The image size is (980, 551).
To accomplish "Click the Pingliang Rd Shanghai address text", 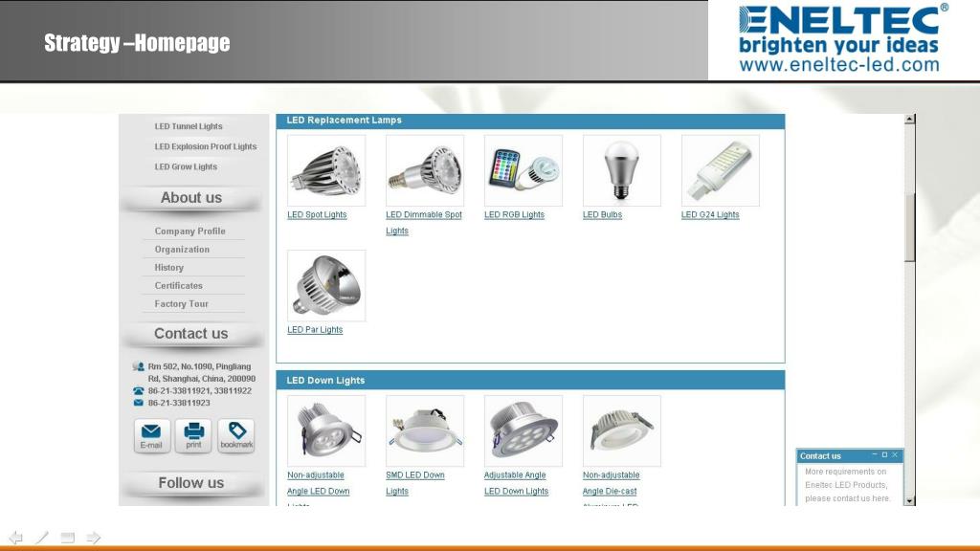I will click(202, 373).
